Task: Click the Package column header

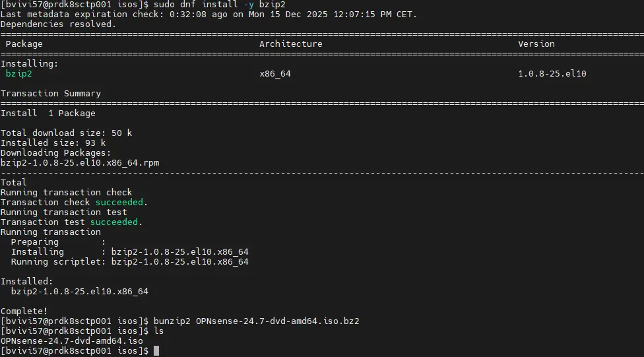Action: point(24,44)
